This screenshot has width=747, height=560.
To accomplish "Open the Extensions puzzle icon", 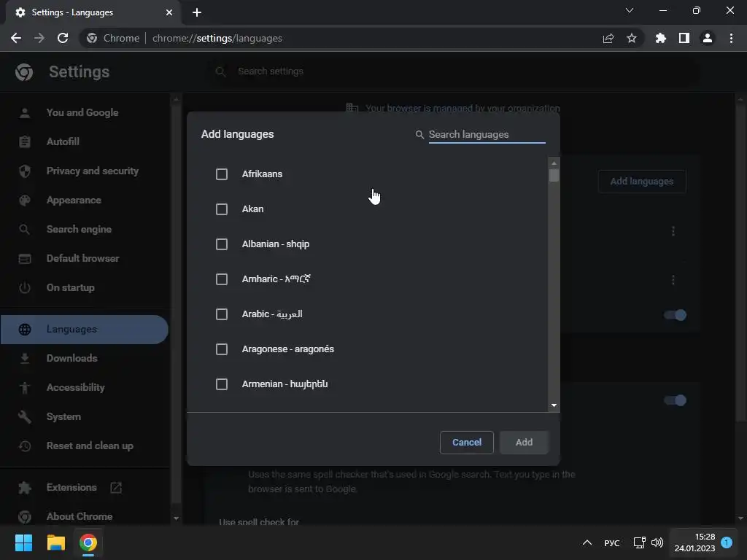I will point(661,38).
